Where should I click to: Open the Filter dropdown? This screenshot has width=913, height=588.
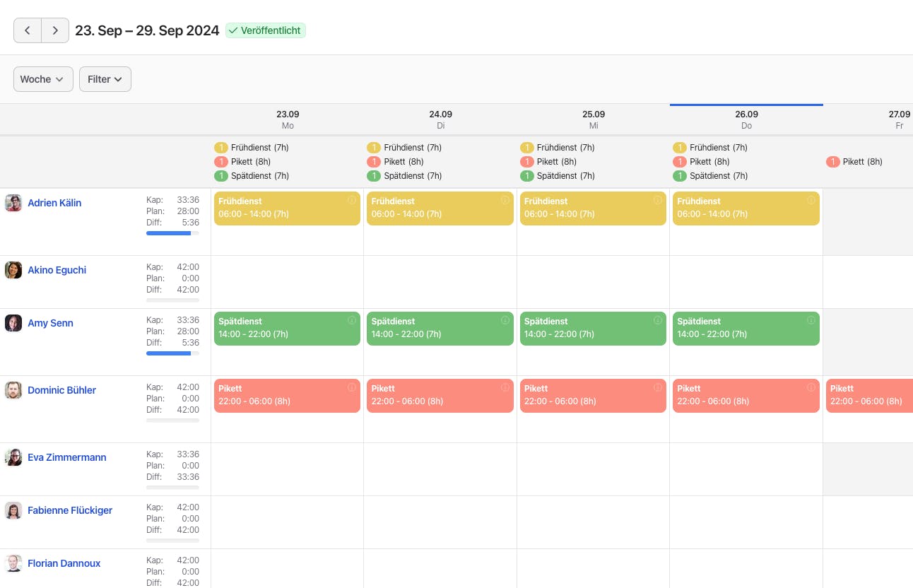tap(105, 79)
